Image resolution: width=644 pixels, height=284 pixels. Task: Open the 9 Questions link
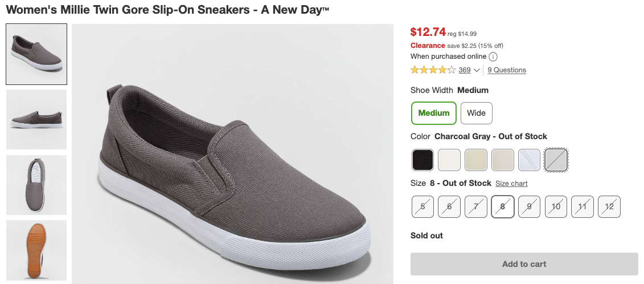tap(506, 70)
